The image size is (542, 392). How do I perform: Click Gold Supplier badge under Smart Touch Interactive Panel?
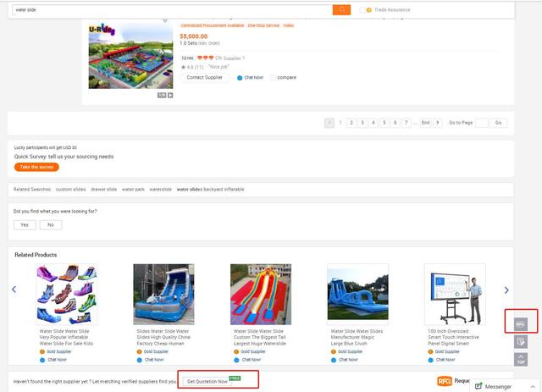(431, 351)
